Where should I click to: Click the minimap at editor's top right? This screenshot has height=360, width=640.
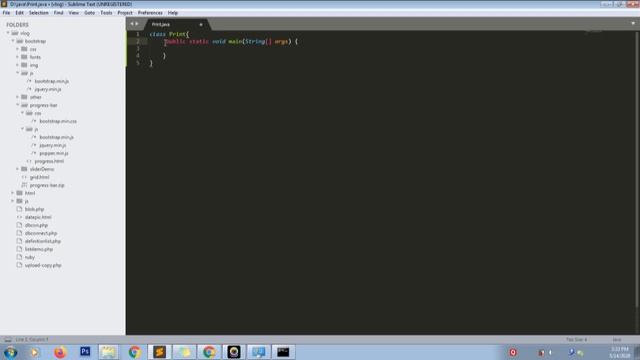(594, 32)
